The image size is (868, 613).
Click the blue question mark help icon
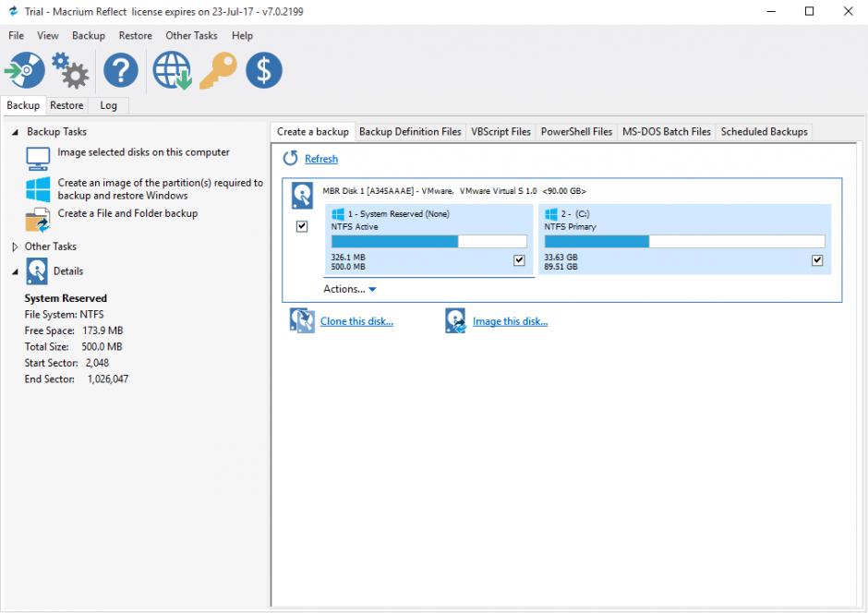(x=121, y=70)
